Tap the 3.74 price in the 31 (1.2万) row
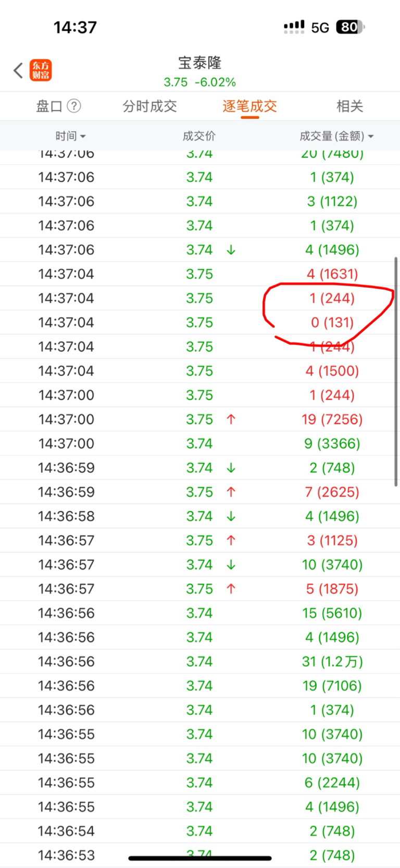Viewport: 400px width, 868px height. (x=199, y=662)
